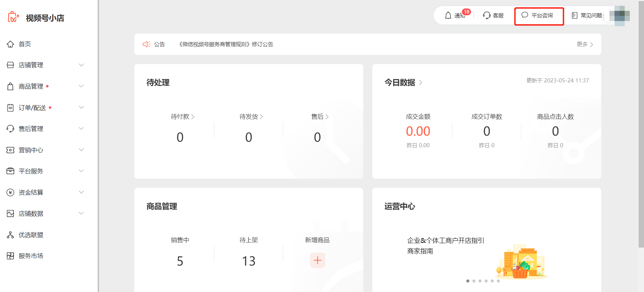Image resolution: width=644 pixels, height=292 pixels.
Task: Open 商品管理 menu item
Action: pyautogui.click(x=31, y=86)
